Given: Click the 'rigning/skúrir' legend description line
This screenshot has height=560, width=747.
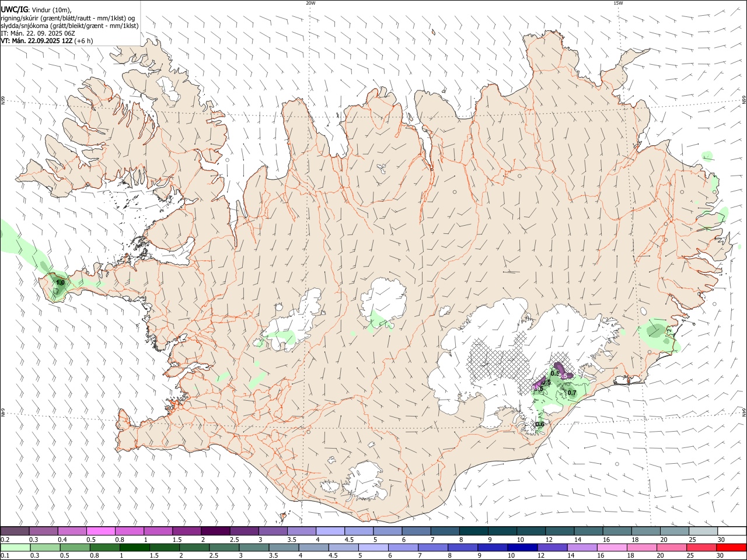Looking at the screenshot, I should 68,17.
